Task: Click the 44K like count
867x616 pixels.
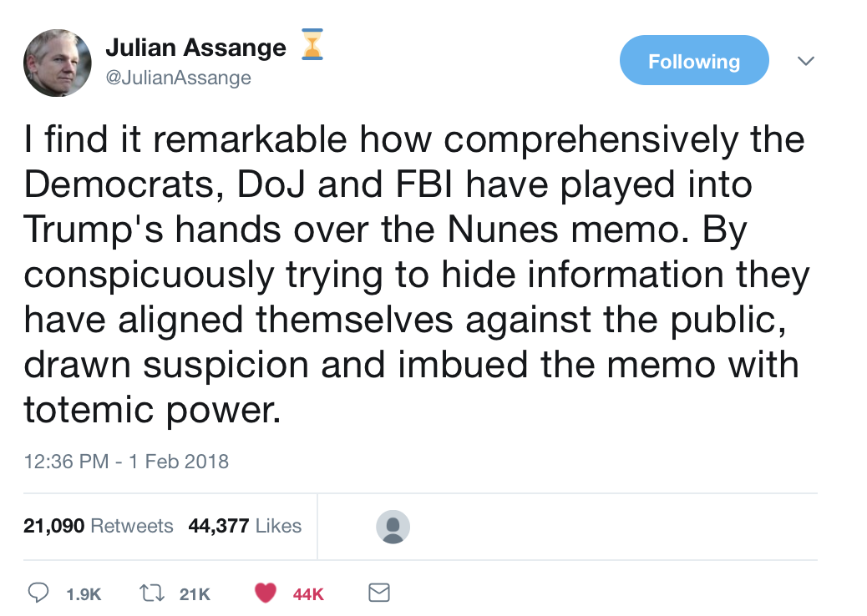Action: 308,594
